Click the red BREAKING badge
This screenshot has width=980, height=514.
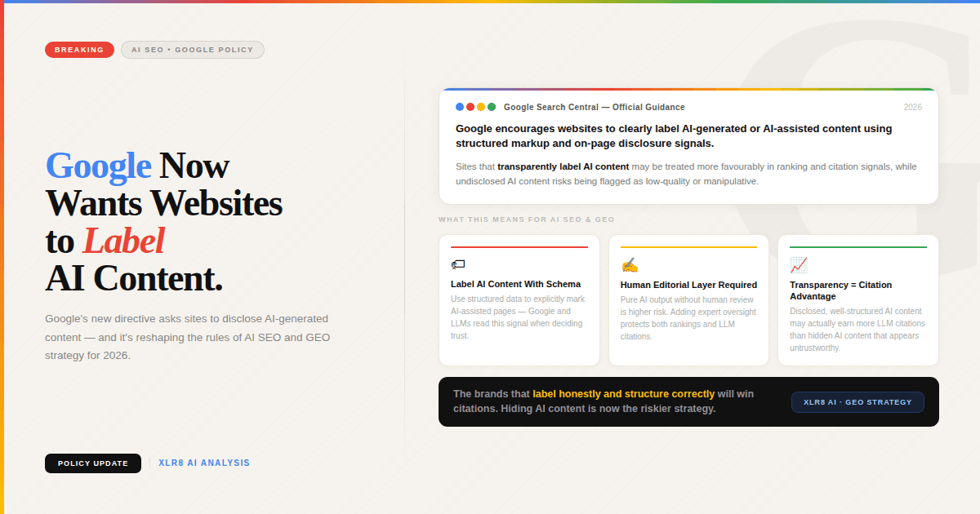point(79,50)
